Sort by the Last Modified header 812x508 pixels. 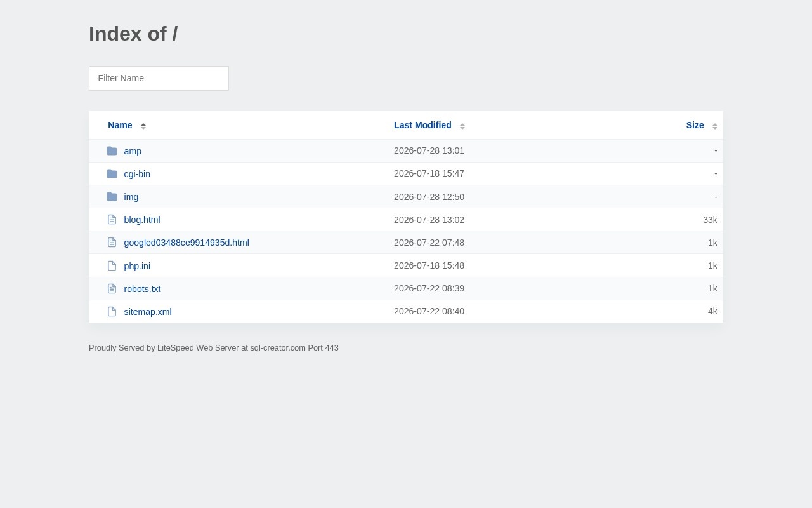click(x=422, y=125)
